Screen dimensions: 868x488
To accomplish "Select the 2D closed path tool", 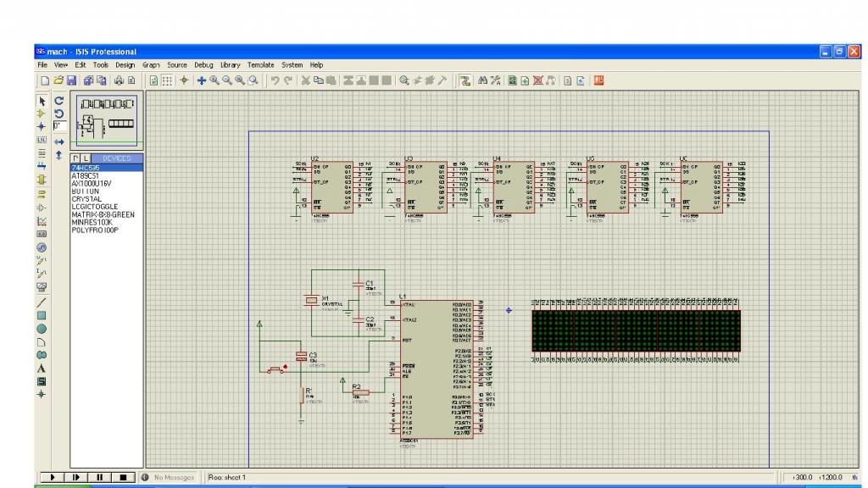I will pyautogui.click(x=42, y=355).
